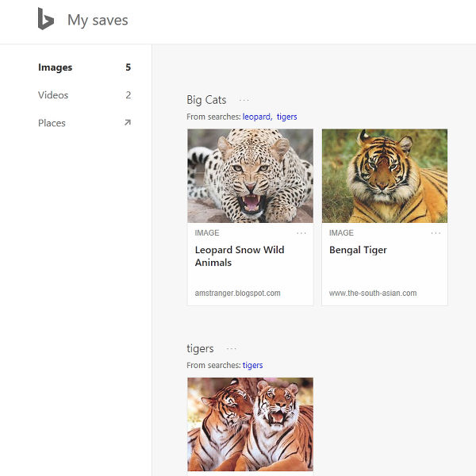Click the Big Cats collection title
476x476 pixels.
(x=206, y=100)
